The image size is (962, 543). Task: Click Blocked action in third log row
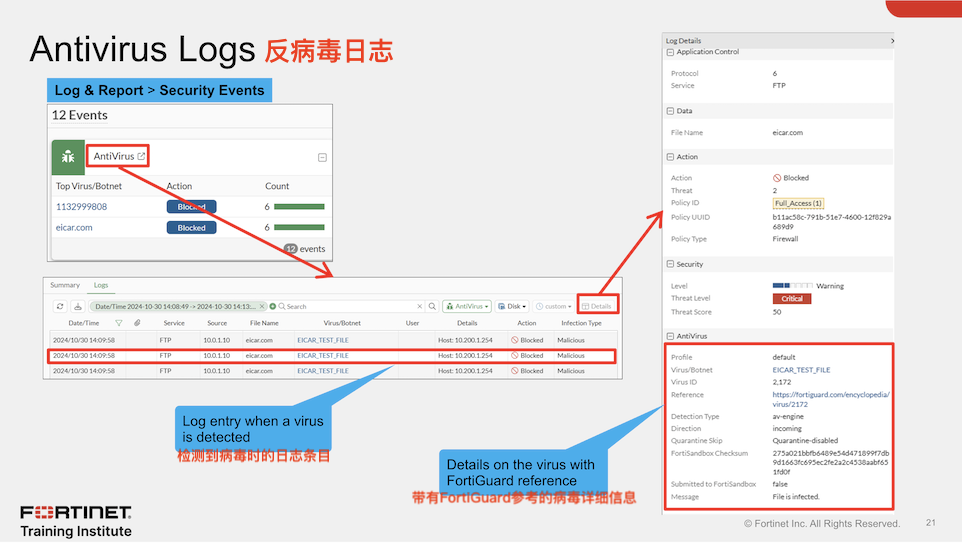point(527,371)
